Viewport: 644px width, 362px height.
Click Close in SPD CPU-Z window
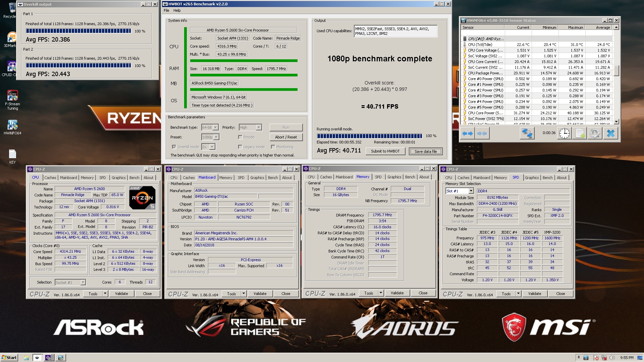[x=560, y=294]
